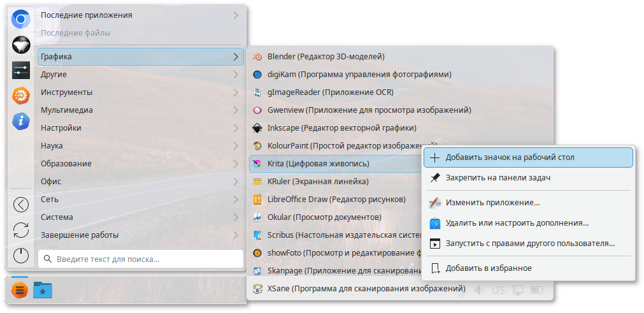The height and width of the screenshot is (313, 644).
Task: Open the blue starred folder in taskbar
Action: point(43,291)
